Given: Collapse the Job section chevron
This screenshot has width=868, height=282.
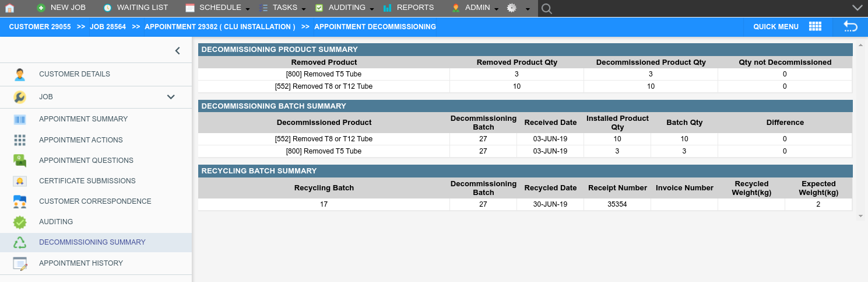Looking at the screenshot, I should click(x=171, y=97).
